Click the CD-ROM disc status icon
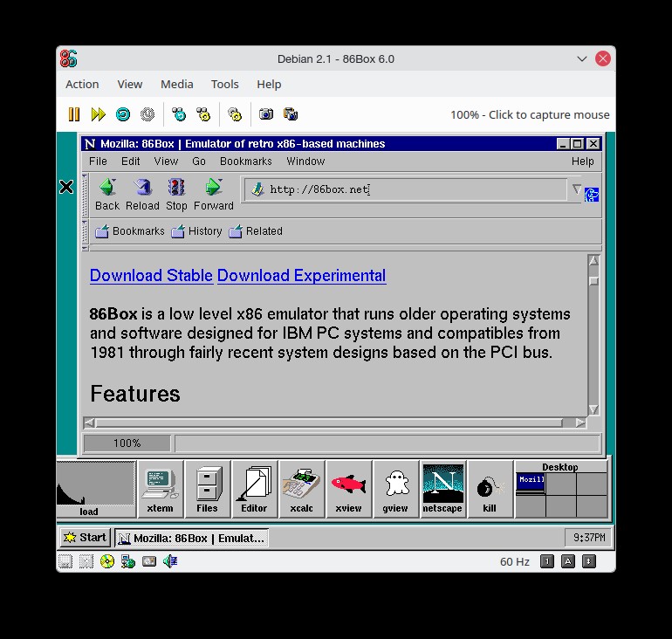This screenshot has width=672, height=639. click(107, 561)
